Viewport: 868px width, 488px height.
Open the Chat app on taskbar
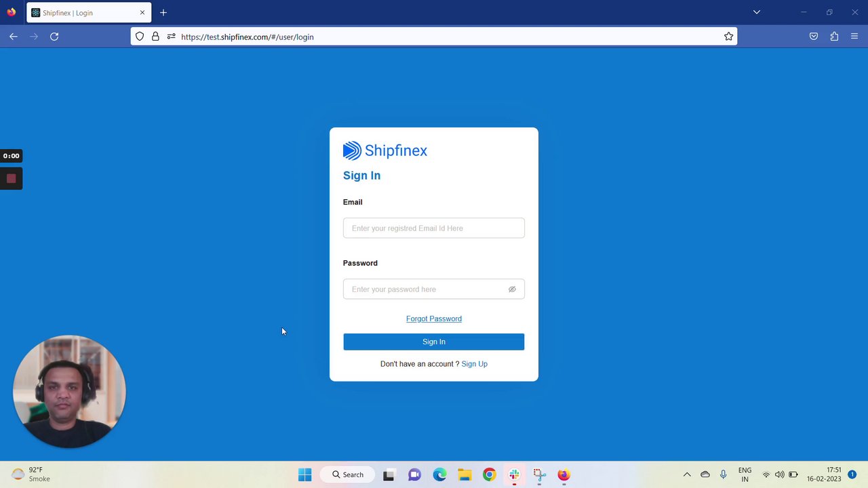[x=414, y=474]
